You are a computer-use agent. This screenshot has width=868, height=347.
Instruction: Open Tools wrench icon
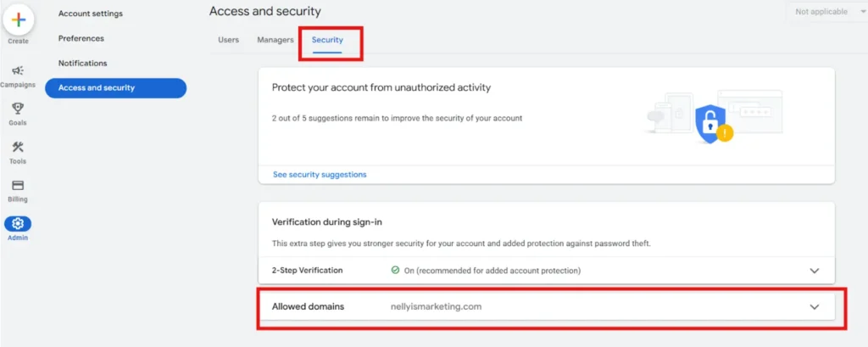coord(18,147)
